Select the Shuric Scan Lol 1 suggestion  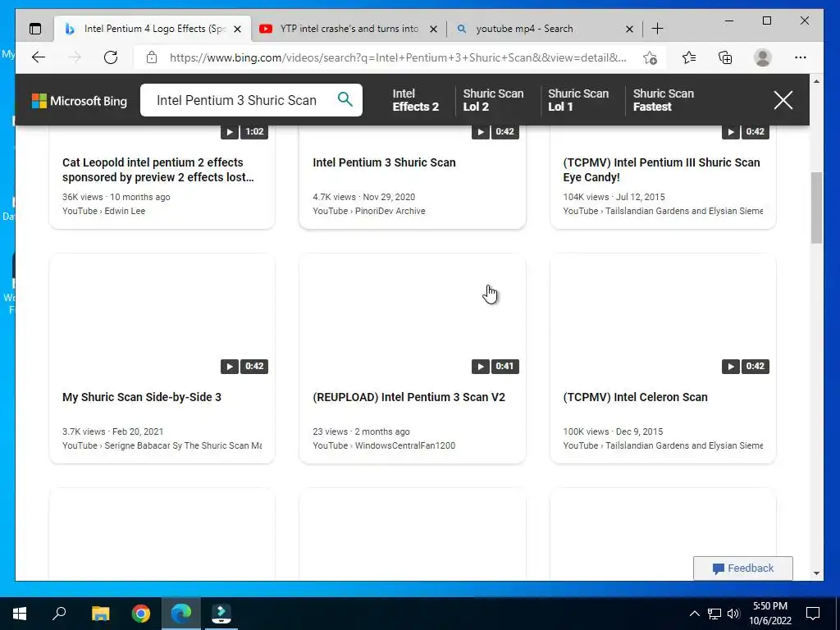(578, 100)
